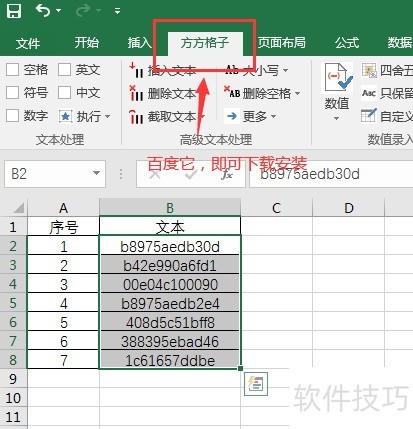Select column C header
The width and height of the screenshot is (413, 429).
pos(276,208)
